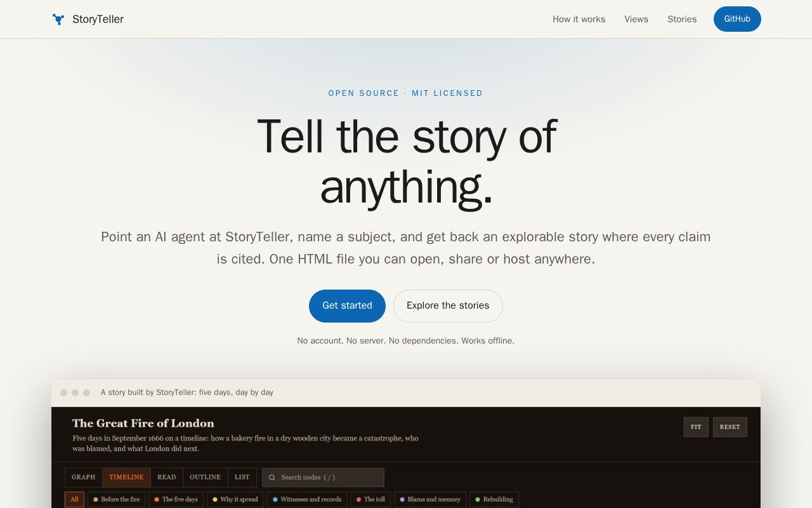This screenshot has width=812, height=508.
Task: Open the GitHub button in header
Action: tap(737, 19)
